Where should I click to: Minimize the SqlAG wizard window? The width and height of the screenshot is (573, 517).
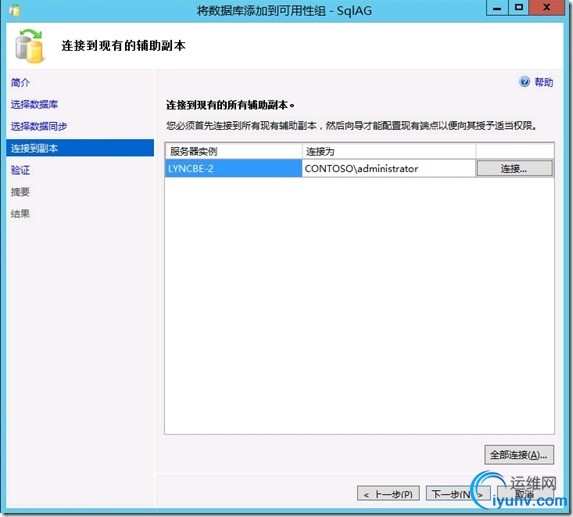coord(497,8)
